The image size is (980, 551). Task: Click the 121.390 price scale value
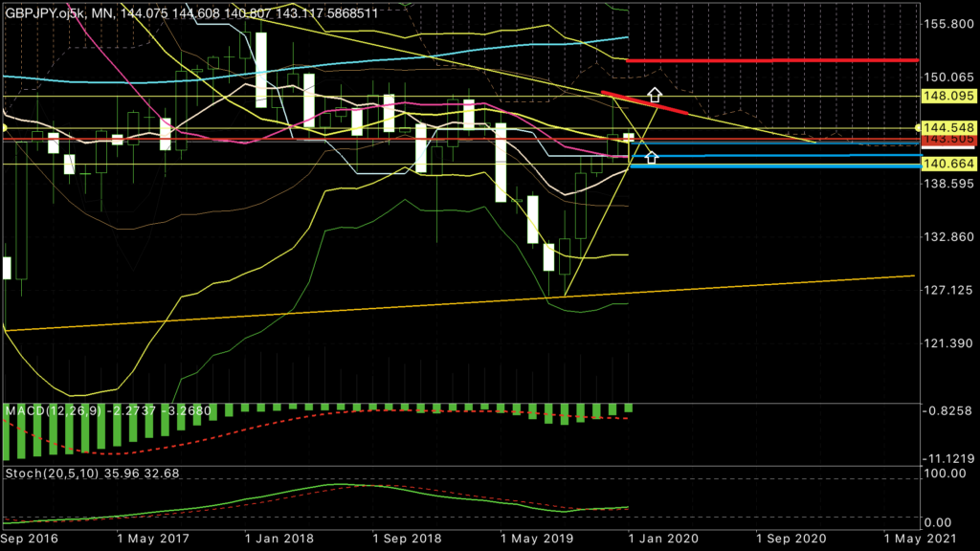click(x=948, y=343)
